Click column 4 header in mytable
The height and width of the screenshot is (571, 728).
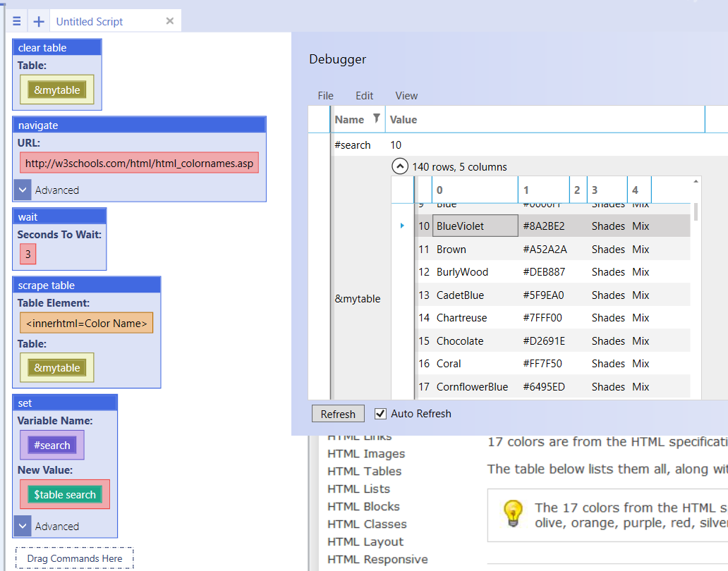(x=639, y=190)
